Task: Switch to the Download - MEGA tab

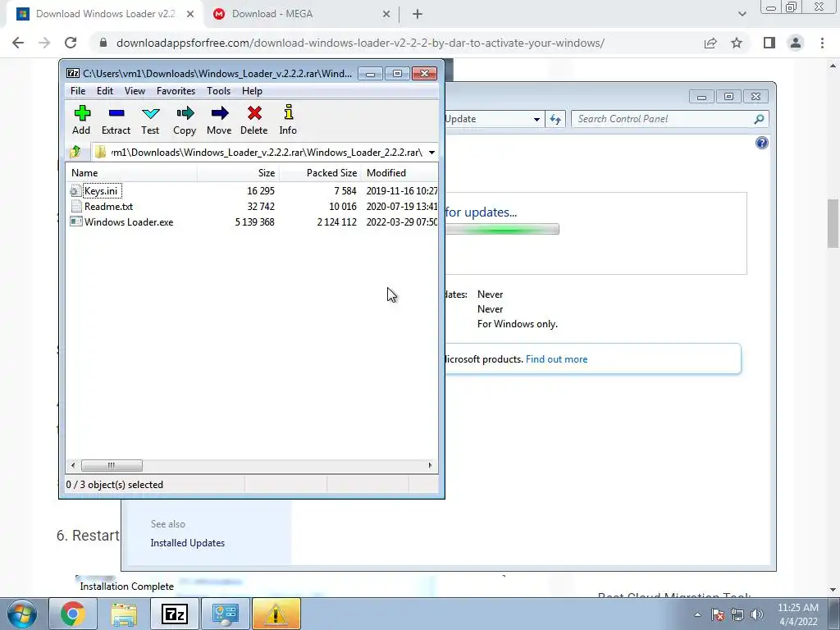Action: tap(300, 14)
